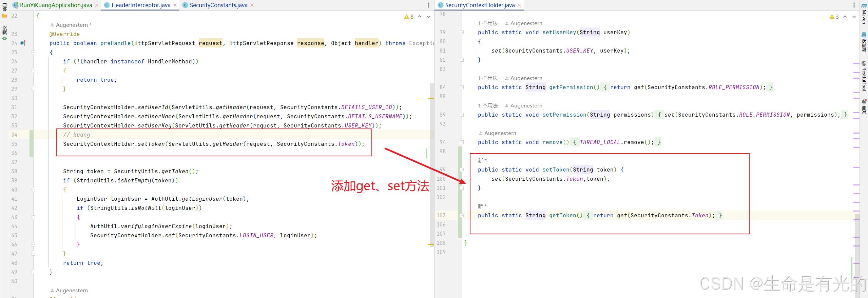Click 'preHandle' method name on line 24
Viewport: 868px width, 298px height.
(115, 43)
